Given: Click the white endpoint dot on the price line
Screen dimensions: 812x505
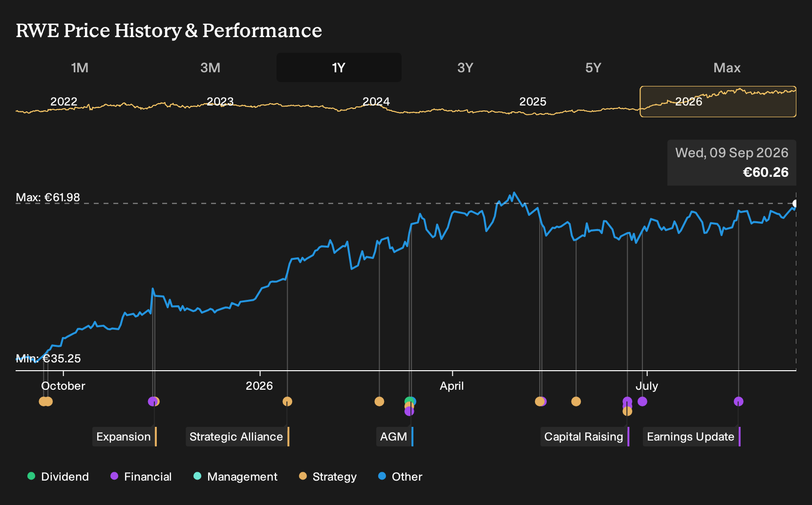Looking at the screenshot, I should [795, 203].
